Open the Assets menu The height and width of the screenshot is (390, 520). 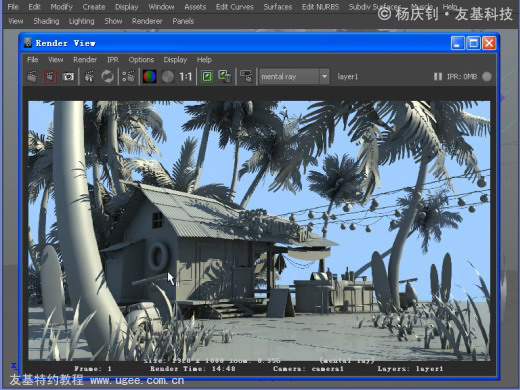pos(195,7)
